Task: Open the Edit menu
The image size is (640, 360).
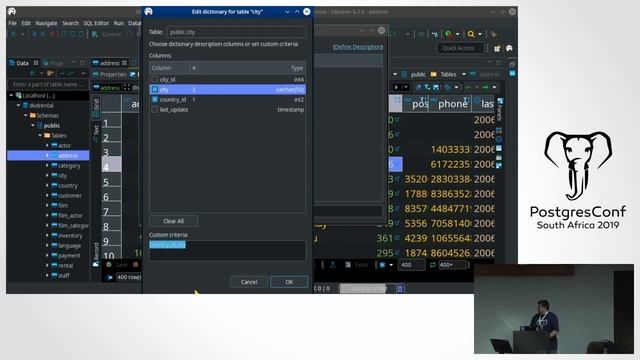Action: pos(26,23)
